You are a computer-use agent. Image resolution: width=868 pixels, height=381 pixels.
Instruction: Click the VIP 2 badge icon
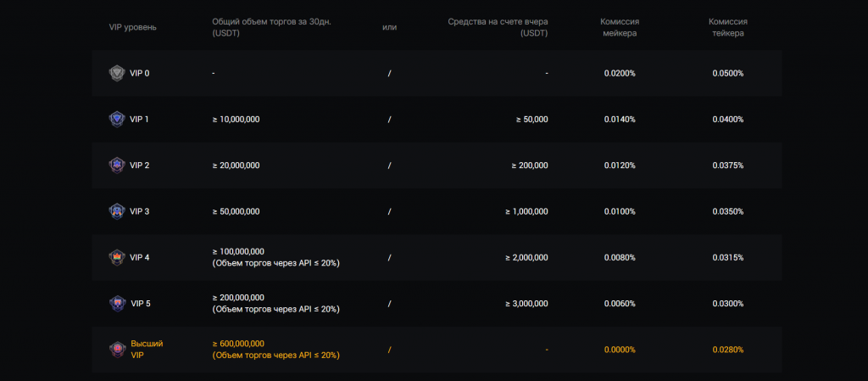[116, 165]
